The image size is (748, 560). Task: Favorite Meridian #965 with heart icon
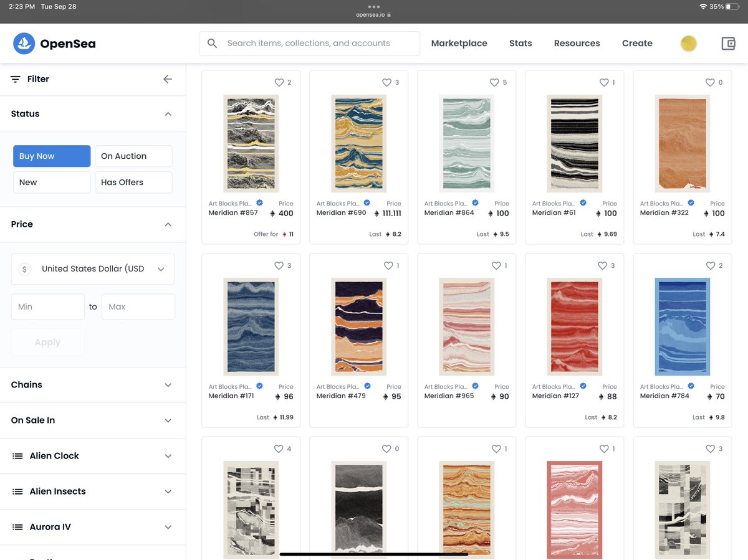coord(496,265)
